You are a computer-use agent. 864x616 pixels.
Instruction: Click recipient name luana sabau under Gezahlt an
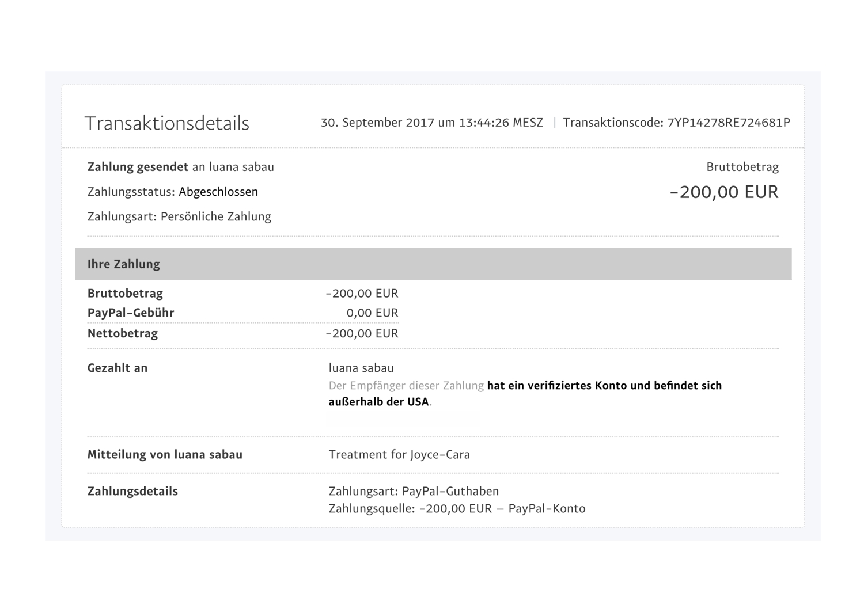click(361, 368)
